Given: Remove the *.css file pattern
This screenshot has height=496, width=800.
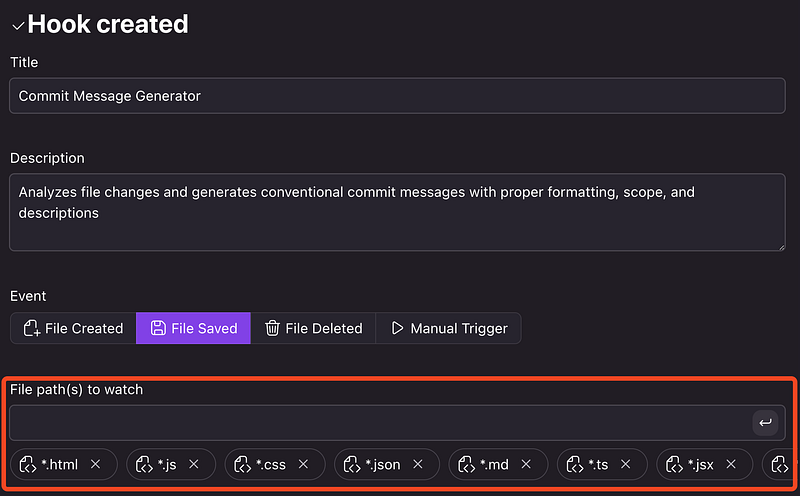Looking at the screenshot, I should (x=304, y=464).
